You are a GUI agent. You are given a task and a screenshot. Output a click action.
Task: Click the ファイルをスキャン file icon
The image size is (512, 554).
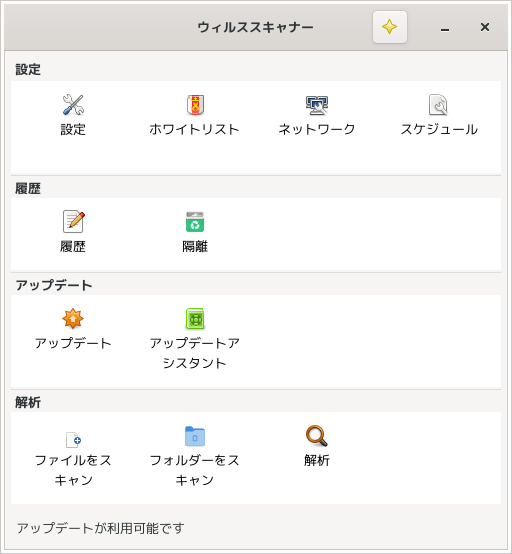pyautogui.click(x=73, y=440)
